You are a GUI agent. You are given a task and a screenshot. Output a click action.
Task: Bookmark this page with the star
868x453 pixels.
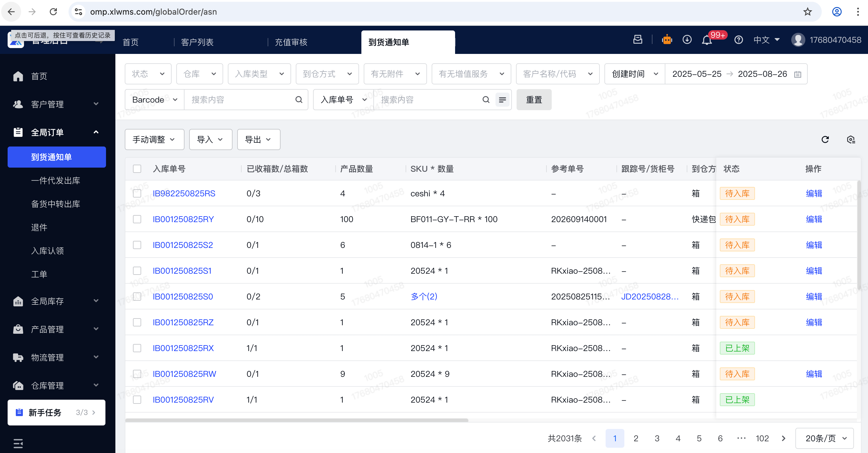tap(807, 12)
